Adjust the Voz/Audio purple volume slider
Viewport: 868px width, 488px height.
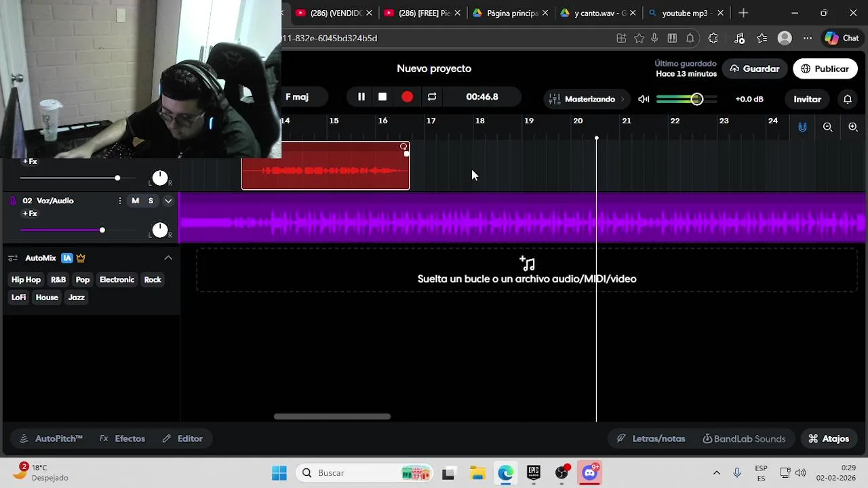pyautogui.click(x=102, y=230)
